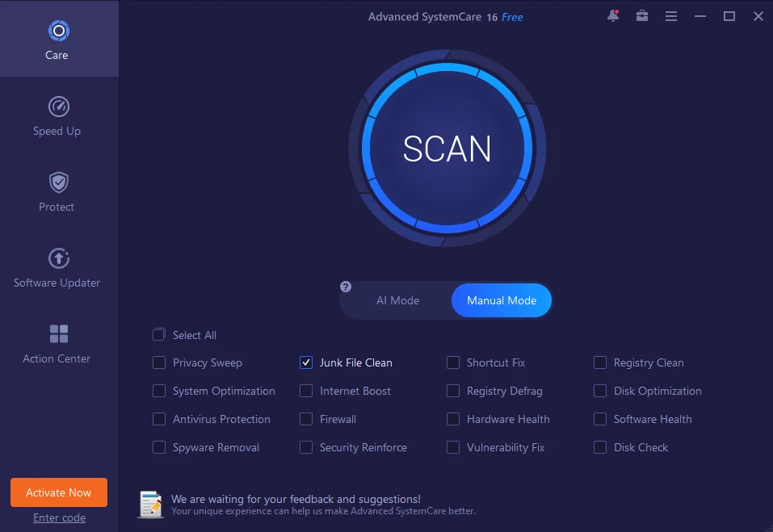
Task: Open the Speed Up section
Action: click(x=57, y=116)
